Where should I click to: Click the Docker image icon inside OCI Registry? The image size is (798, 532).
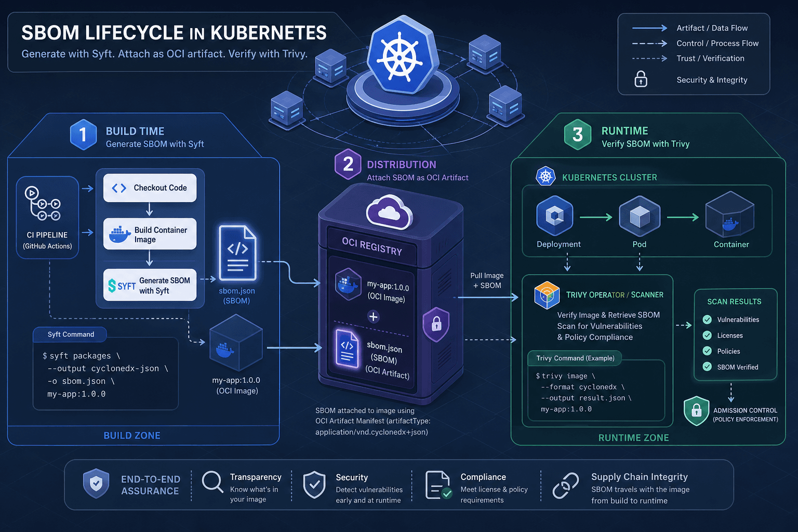point(348,284)
